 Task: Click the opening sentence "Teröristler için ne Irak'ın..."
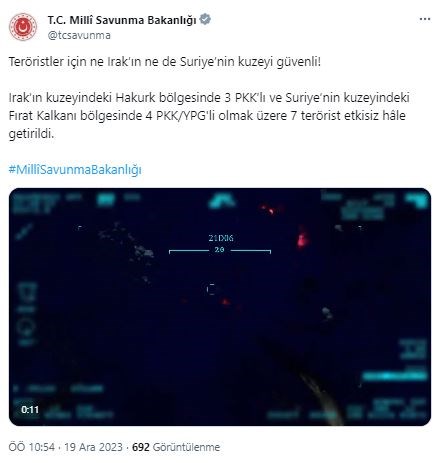click(165, 62)
